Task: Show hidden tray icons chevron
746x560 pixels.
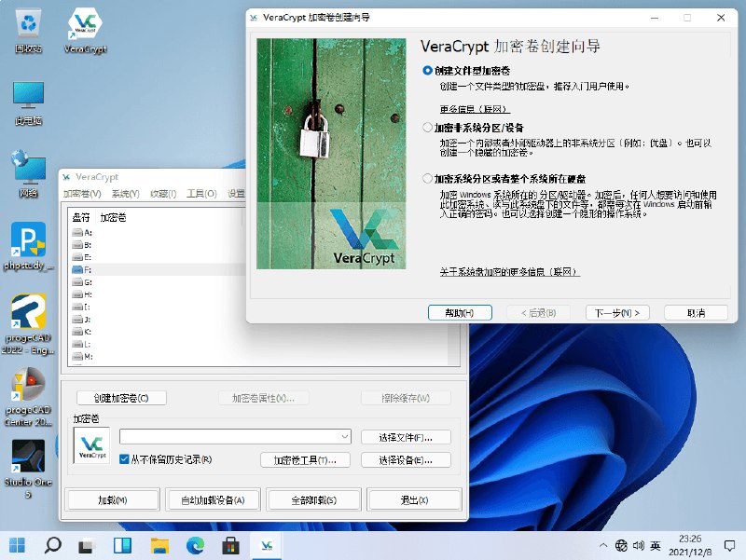Action: point(603,546)
